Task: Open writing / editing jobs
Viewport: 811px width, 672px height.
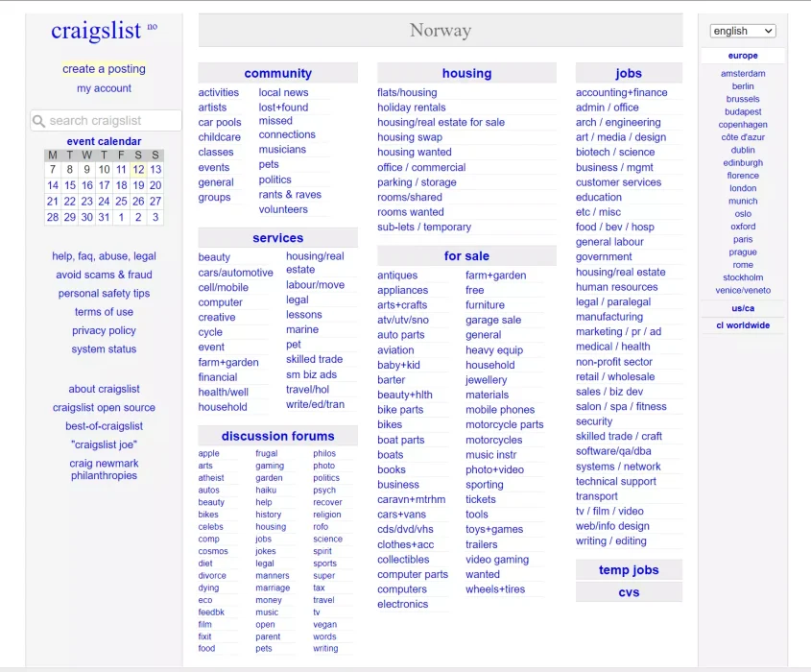Action: [610, 541]
